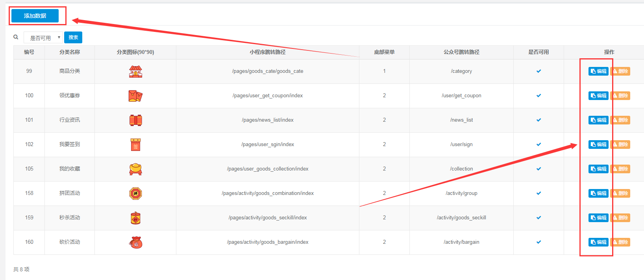Select path /pages/user_get_coupon/index
The image size is (644, 280).
[x=268, y=96]
